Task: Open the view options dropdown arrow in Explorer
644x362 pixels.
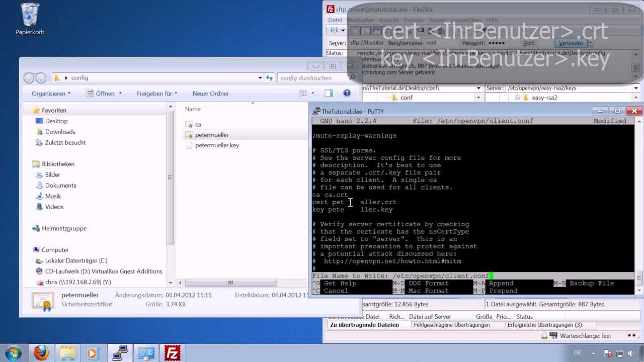Action: pyautogui.click(x=313, y=93)
